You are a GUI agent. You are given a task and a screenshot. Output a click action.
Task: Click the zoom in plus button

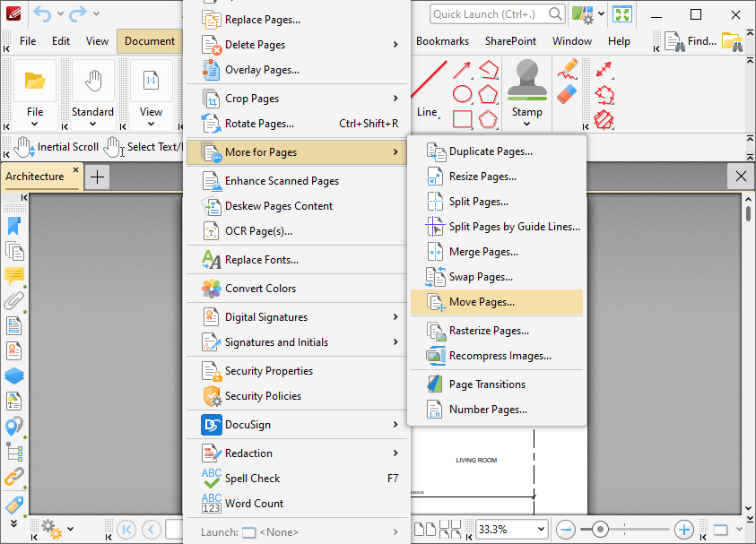pos(683,530)
